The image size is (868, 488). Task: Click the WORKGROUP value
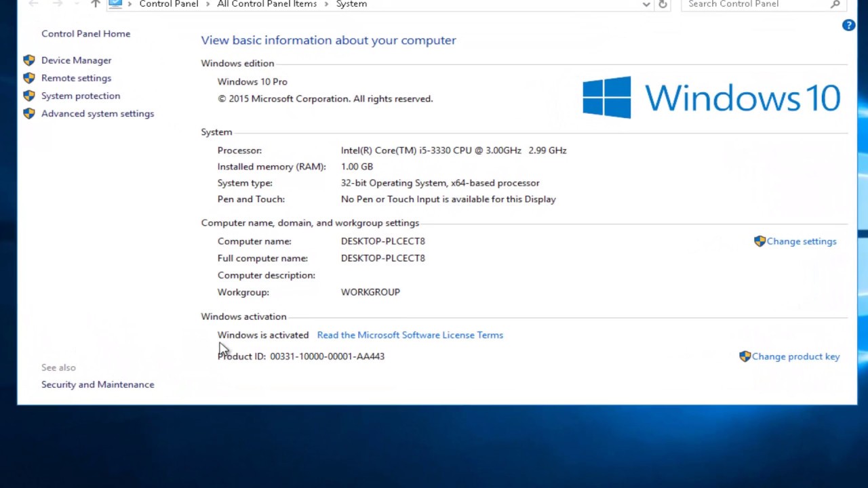click(x=370, y=291)
